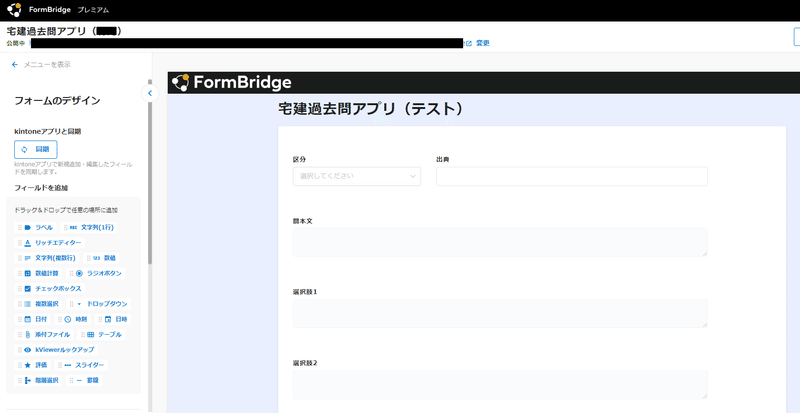Select the ドロップダウン field chip
The width and height of the screenshot is (800, 413).
pyautogui.click(x=98, y=304)
